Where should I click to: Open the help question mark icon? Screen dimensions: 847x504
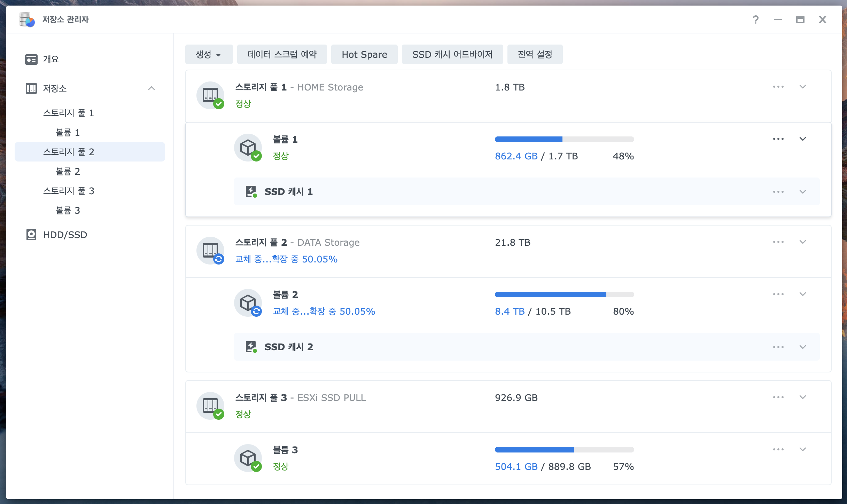coord(755,19)
